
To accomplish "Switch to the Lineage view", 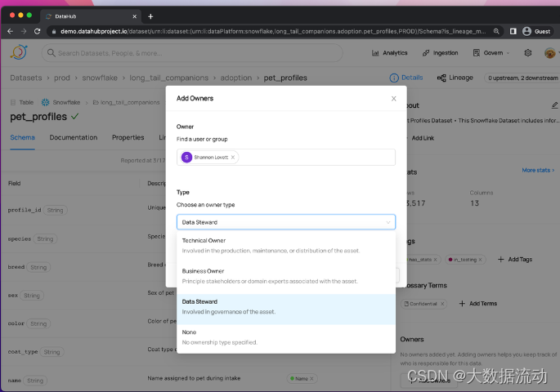I will point(455,78).
